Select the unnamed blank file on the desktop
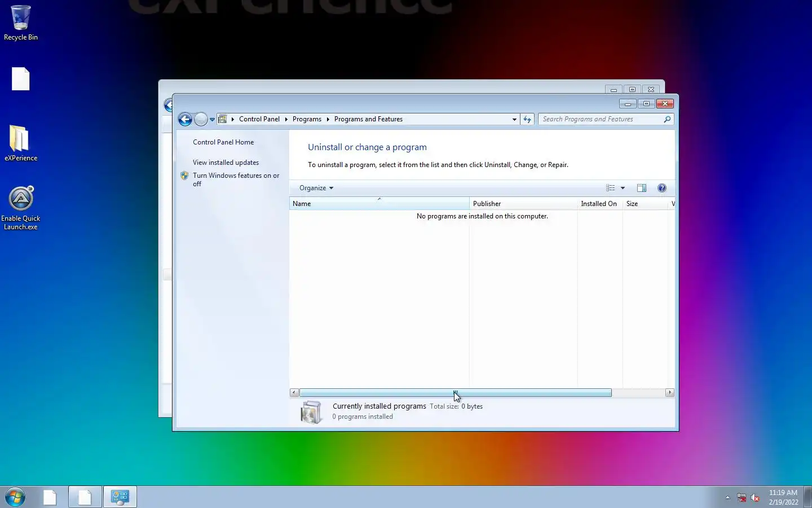Viewport: 812px width, 508px height. click(x=21, y=79)
